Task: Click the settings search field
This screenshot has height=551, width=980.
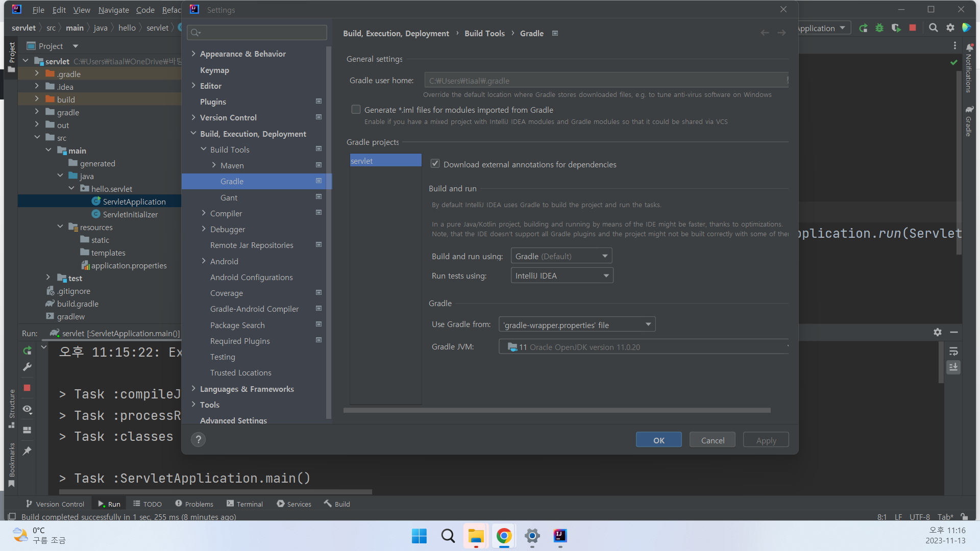Action: (x=257, y=33)
